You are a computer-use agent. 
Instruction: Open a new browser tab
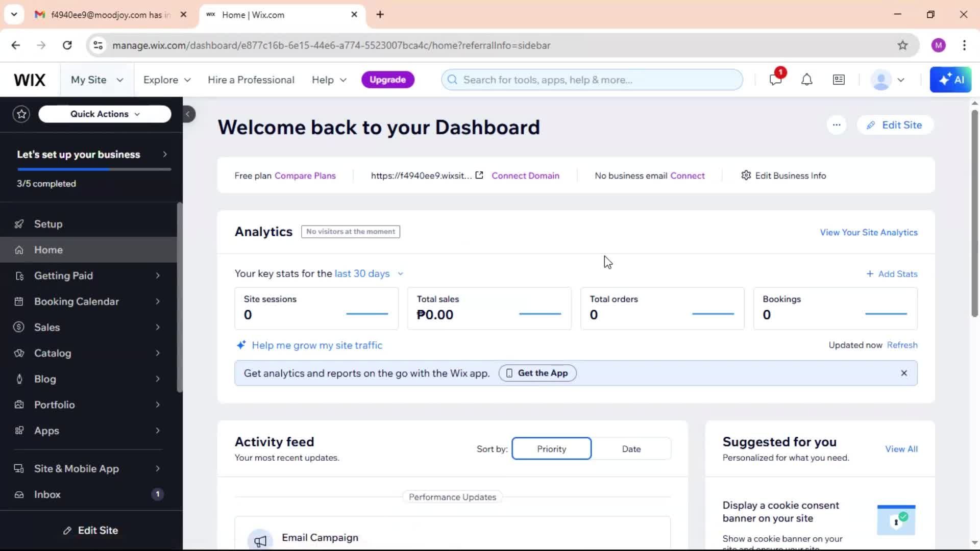point(380,15)
